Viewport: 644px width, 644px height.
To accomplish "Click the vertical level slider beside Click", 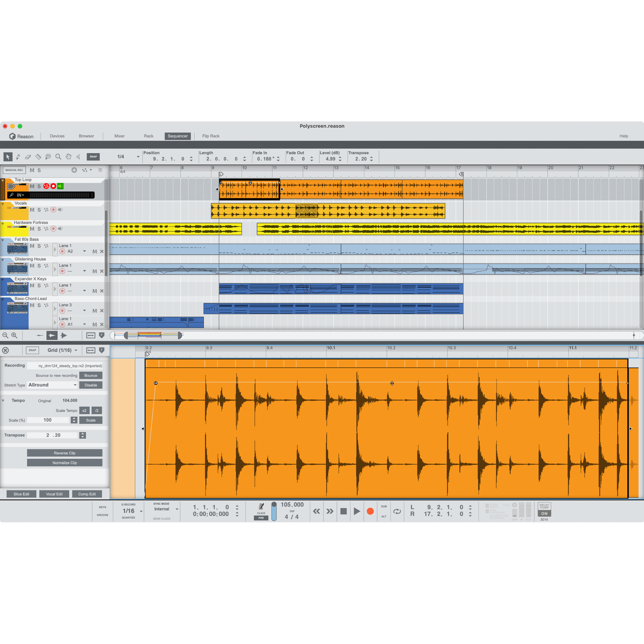I will [x=274, y=511].
